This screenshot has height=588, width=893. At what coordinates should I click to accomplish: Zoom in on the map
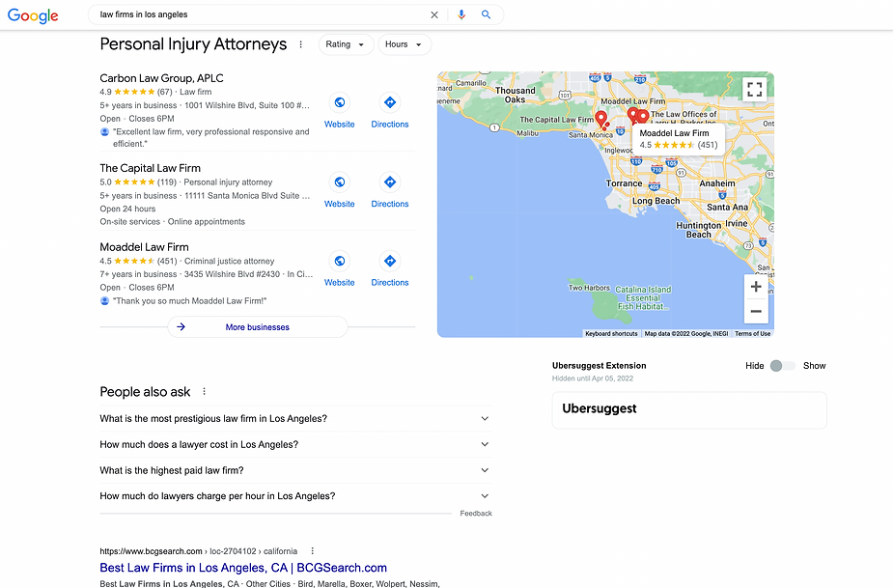pyautogui.click(x=756, y=287)
